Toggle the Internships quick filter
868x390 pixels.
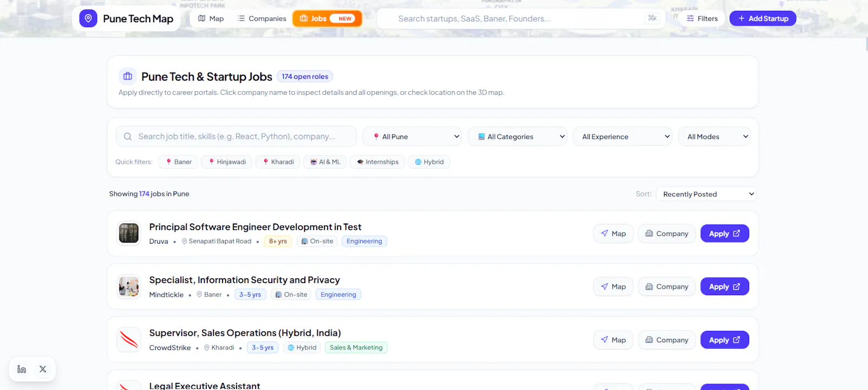click(x=378, y=162)
